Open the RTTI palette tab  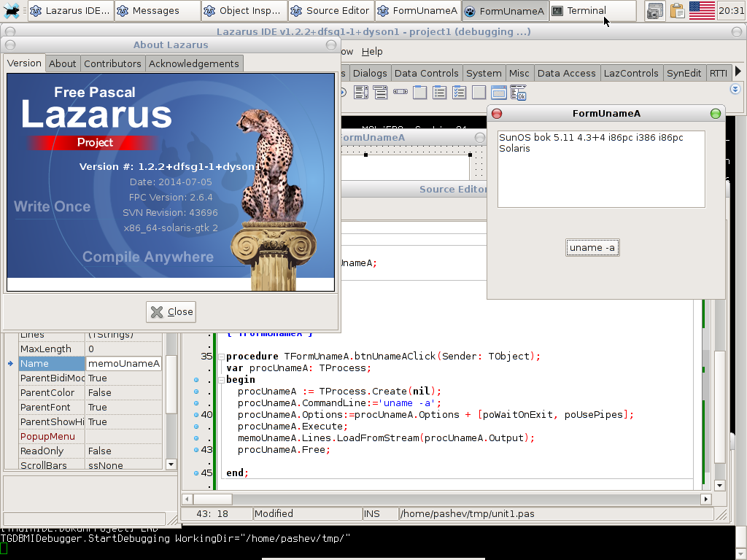(x=718, y=74)
